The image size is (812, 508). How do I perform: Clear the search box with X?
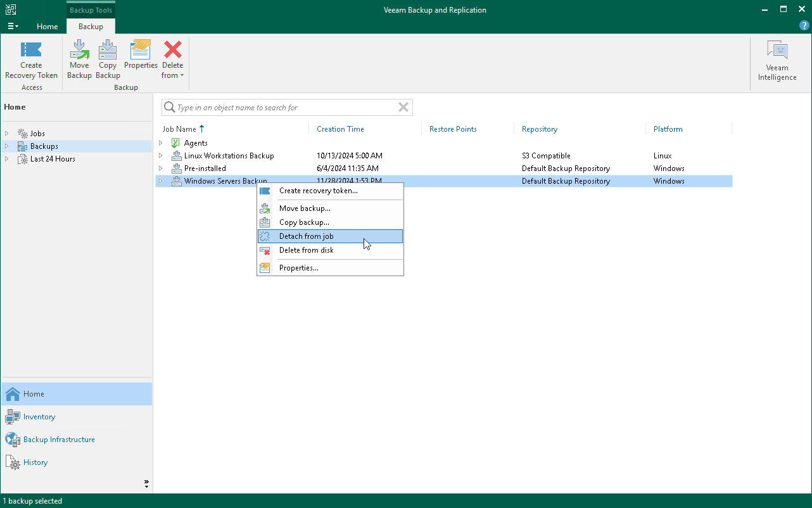click(403, 108)
